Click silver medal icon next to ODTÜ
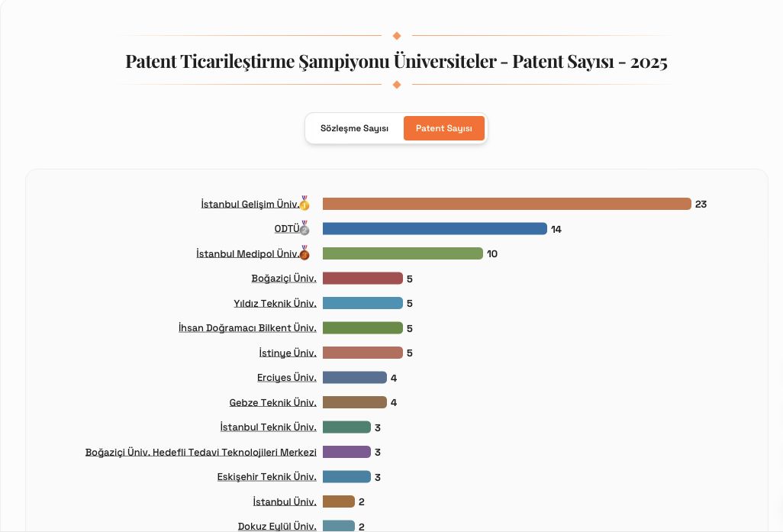The height and width of the screenshot is (532, 783). point(304,228)
